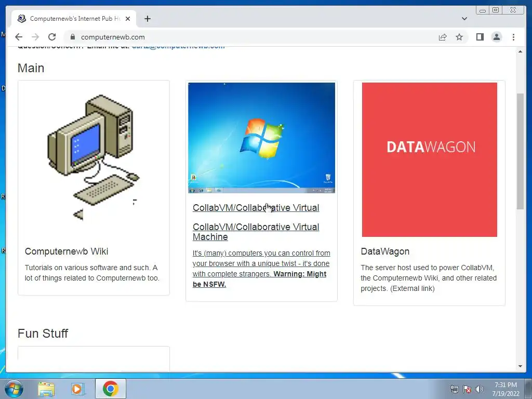Open Chrome's three-dot menu
Screen dimensions: 532x399
coord(513,37)
